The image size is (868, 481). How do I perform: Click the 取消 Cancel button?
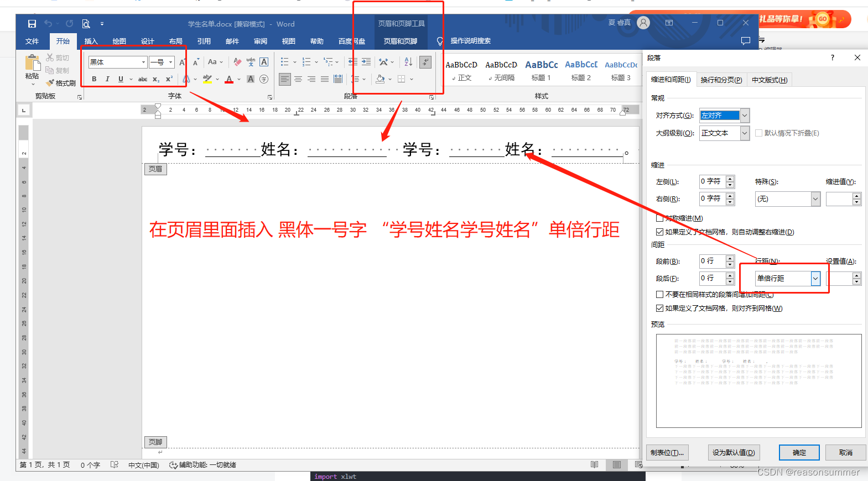pos(845,453)
